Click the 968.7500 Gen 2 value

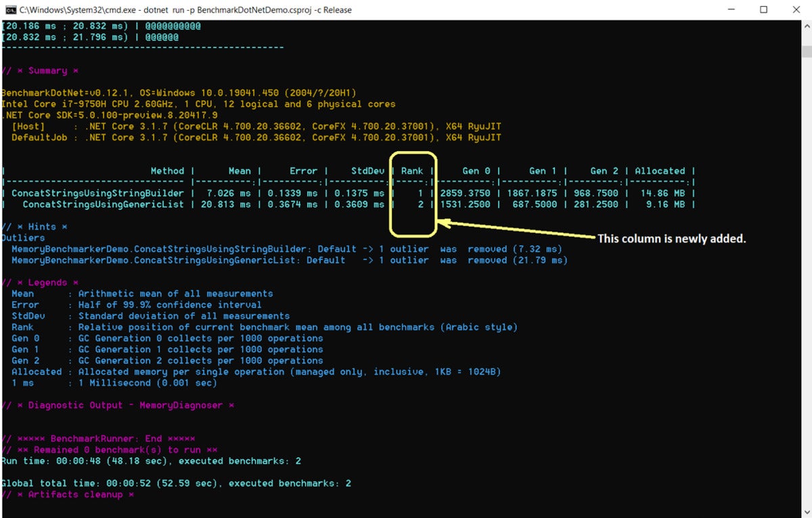[x=595, y=193]
